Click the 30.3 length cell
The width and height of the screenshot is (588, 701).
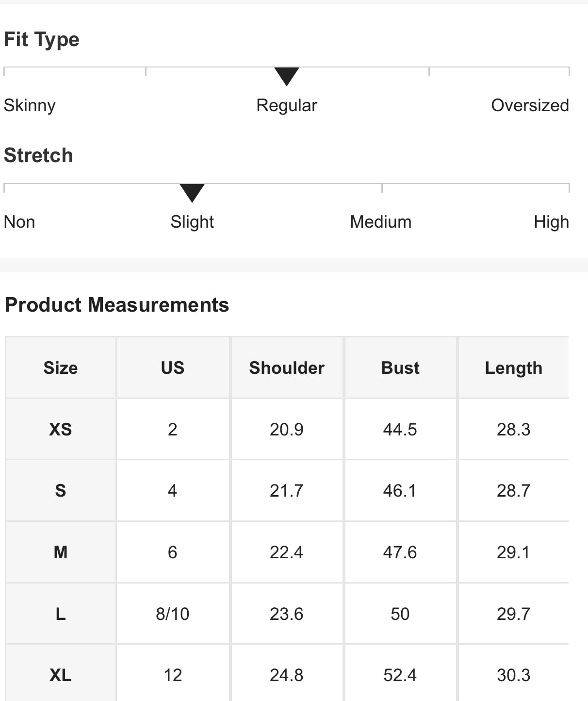pyautogui.click(x=514, y=675)
